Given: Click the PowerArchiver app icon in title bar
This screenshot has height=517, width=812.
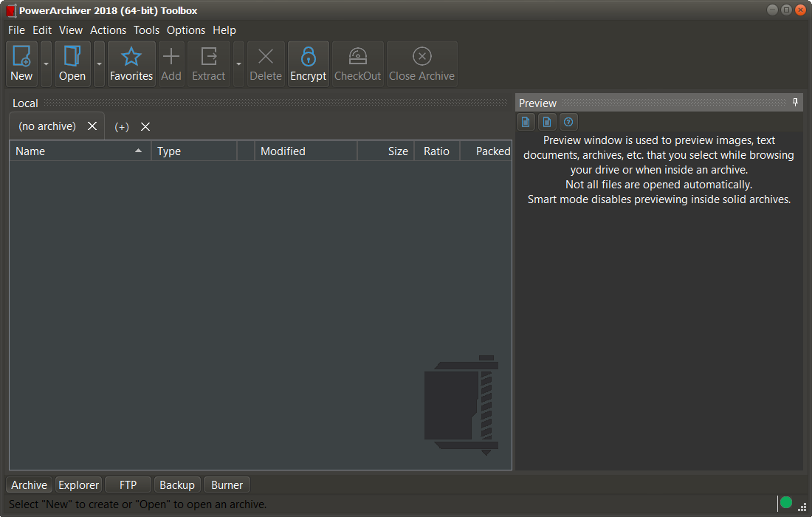Looking at the screenshot, I should point(11,10).
